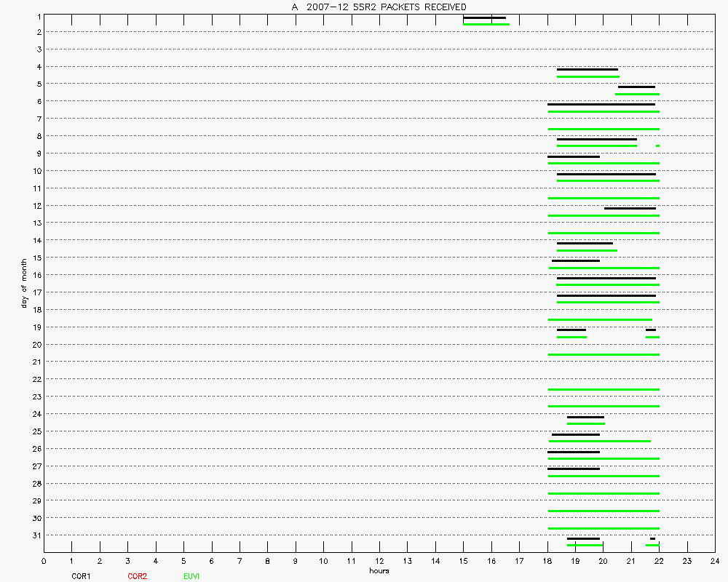Select short black bar near hour 21.5, day 19

(650, 330)
